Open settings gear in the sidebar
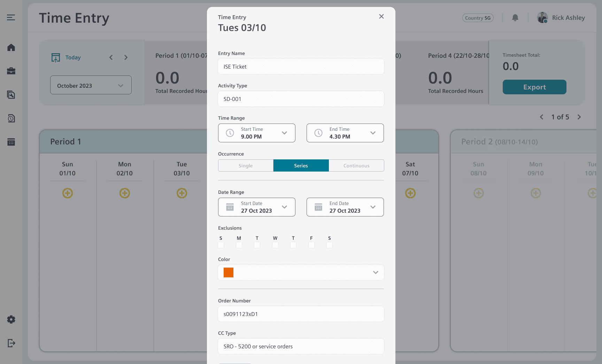Screen dimensions: 602x364 point(11,319)
